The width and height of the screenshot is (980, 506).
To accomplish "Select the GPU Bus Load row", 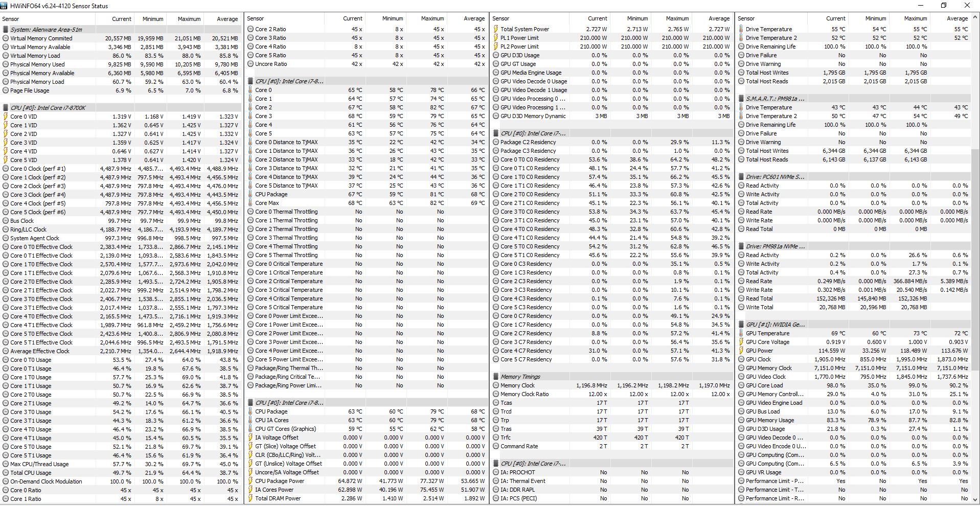I will click(x=854, y=411).
